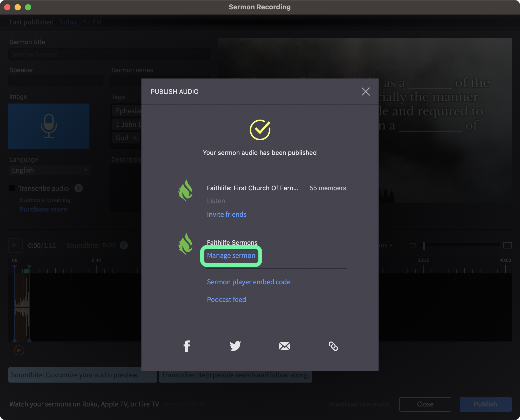Open the Podcast feed link
Screen dimensions: 520x420
click(x=226, y=300)
